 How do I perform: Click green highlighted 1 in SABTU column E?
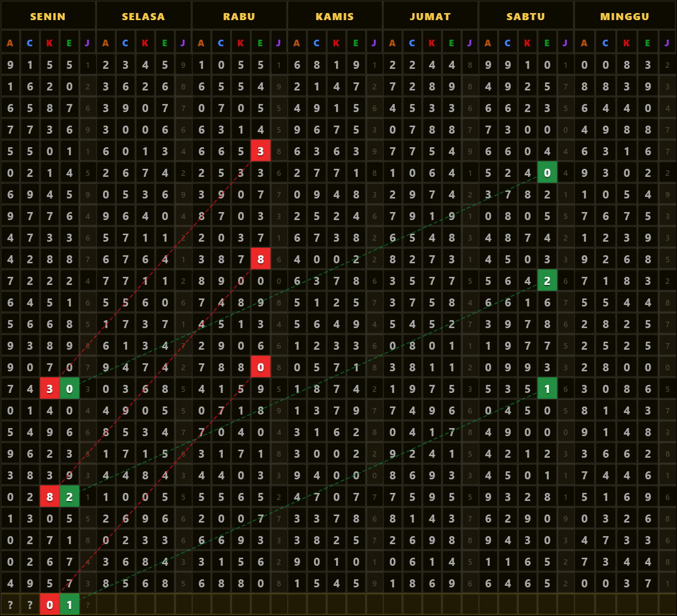click(547, 389)
